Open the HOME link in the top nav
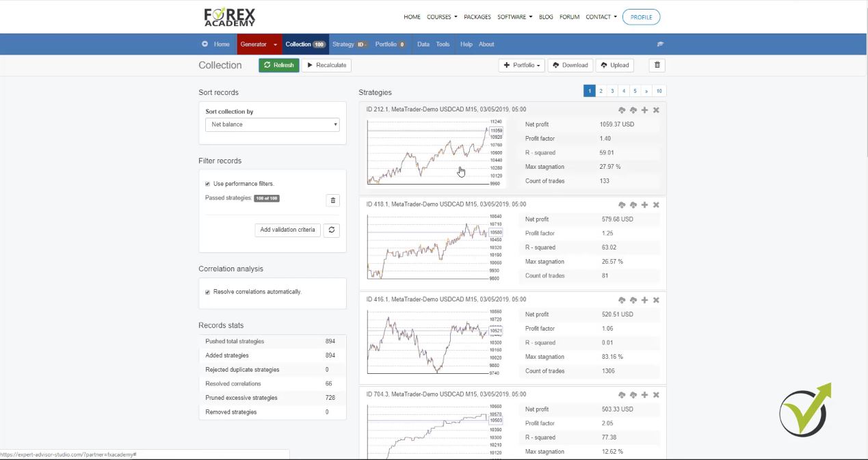The image size is (868, 460). 412,17
